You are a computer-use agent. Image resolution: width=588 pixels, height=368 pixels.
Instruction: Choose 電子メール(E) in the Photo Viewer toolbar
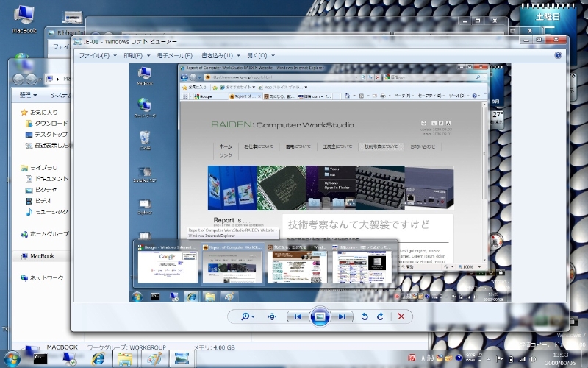tap(174, 56)
